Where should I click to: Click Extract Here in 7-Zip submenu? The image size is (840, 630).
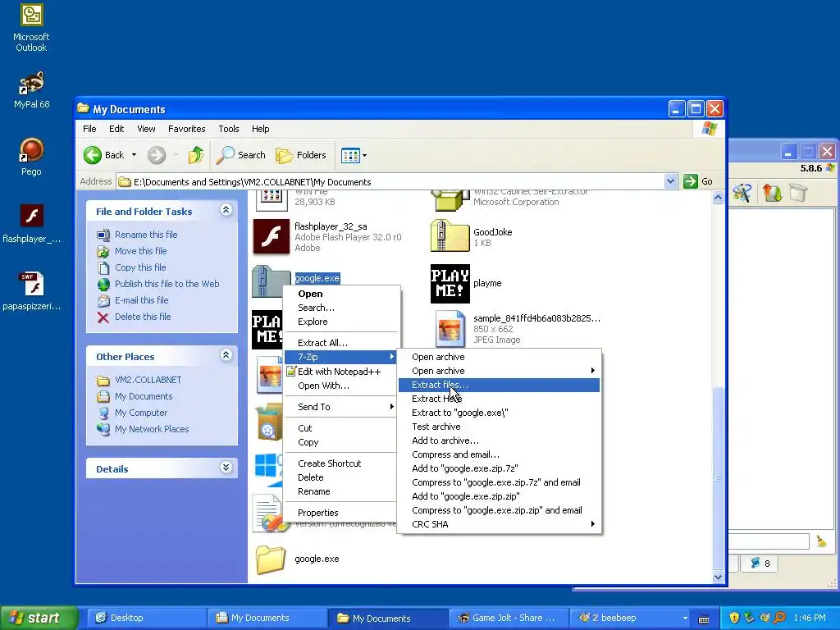[499, 399]
